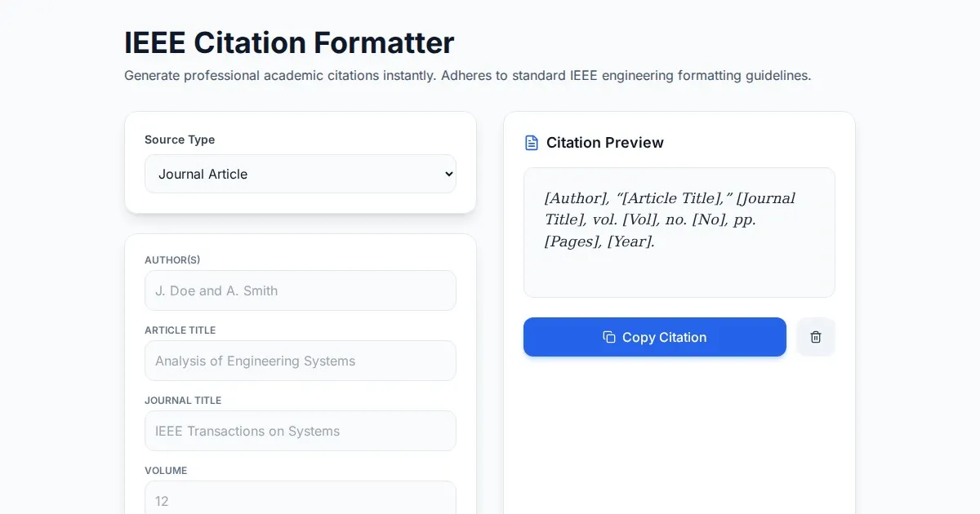Click into the Article Title field
The image size is (980, 514).
(x=300, y=361)
